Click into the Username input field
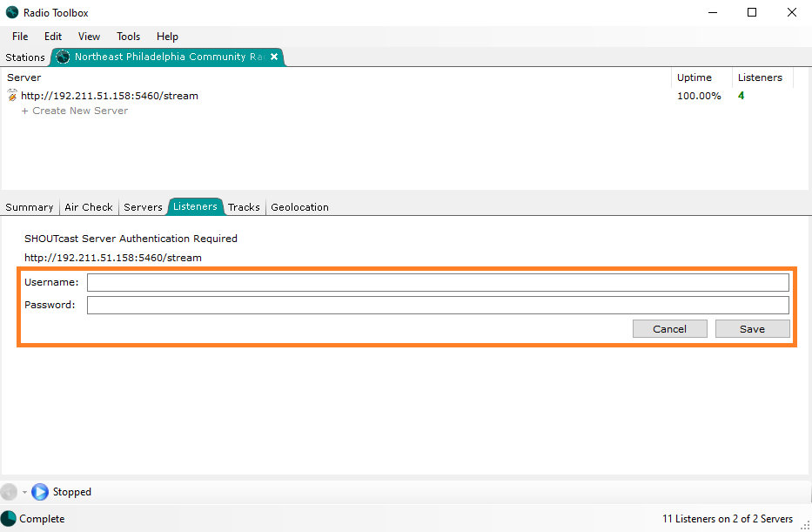Viewport: 812px width, 532px height. pos(438,282)
